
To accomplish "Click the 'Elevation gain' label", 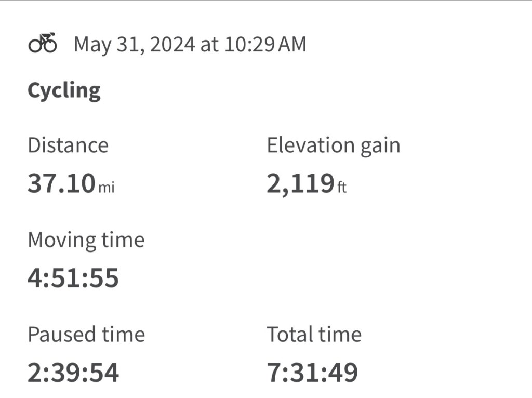I will coord(334,145).
